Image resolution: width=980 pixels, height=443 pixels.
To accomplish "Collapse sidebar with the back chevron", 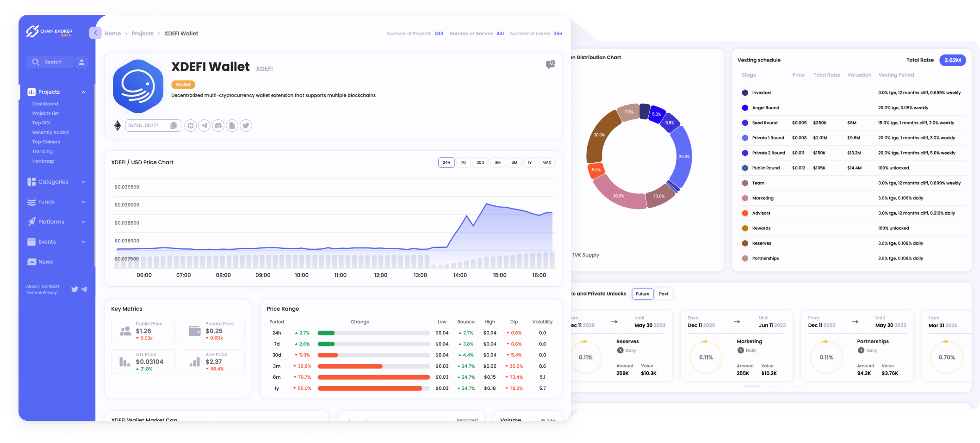I will point(95,33).
